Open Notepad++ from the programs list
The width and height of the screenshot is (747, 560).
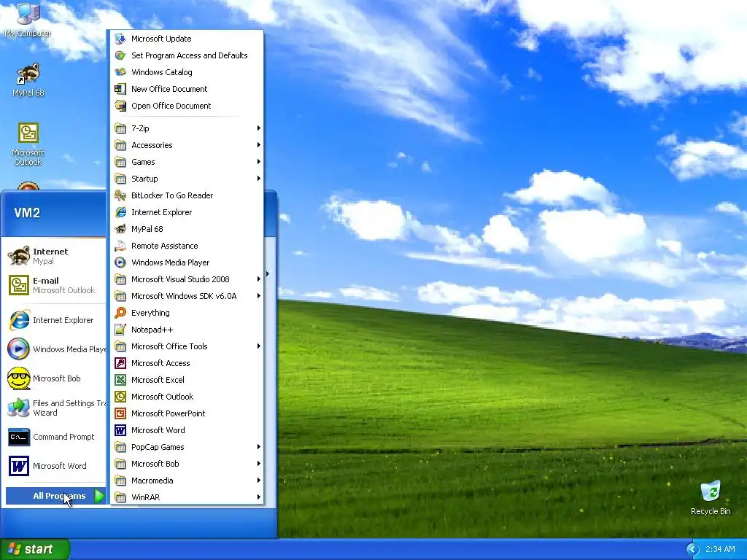[x=187, y=330]
